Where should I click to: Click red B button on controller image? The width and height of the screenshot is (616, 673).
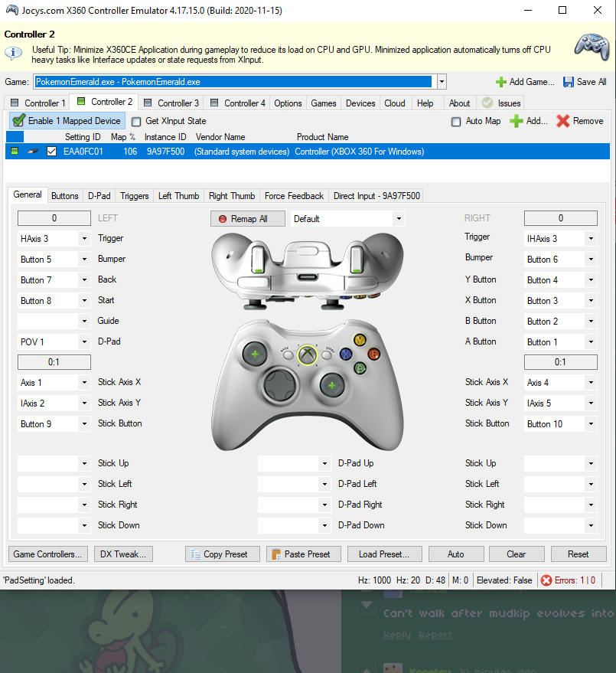(x=373, y=354)
